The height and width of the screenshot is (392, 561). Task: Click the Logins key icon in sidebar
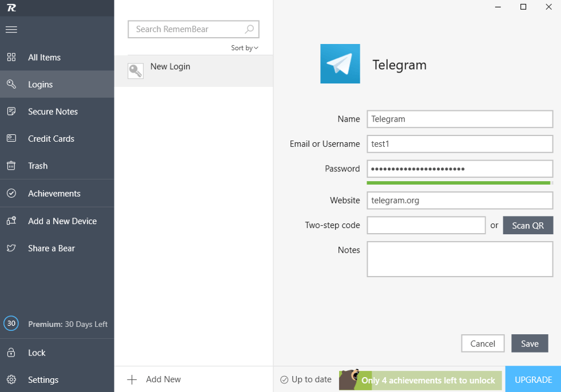coord(11,84)
